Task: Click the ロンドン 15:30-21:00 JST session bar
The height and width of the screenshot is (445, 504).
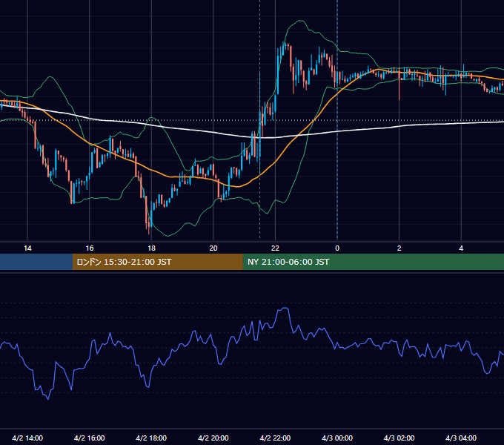Action: click(x=157, y=262)
